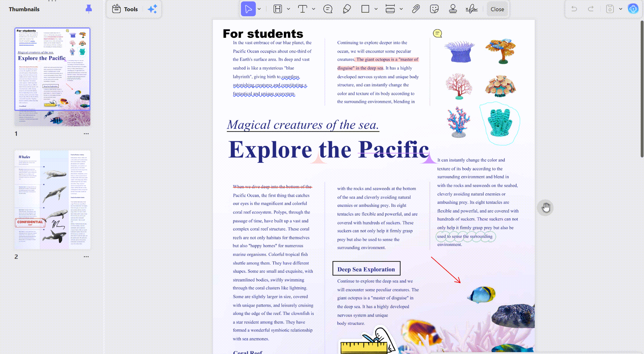Add a comment note with bubble tool
Viewport: 644px width, 354px height.
[328, 9]
